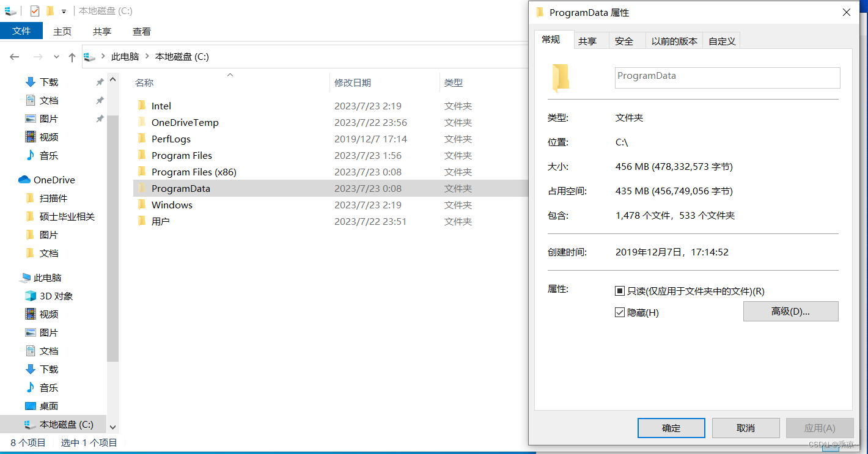Click the sidebar scroll up arrow
868x454 pixels.
click(112, 80)
